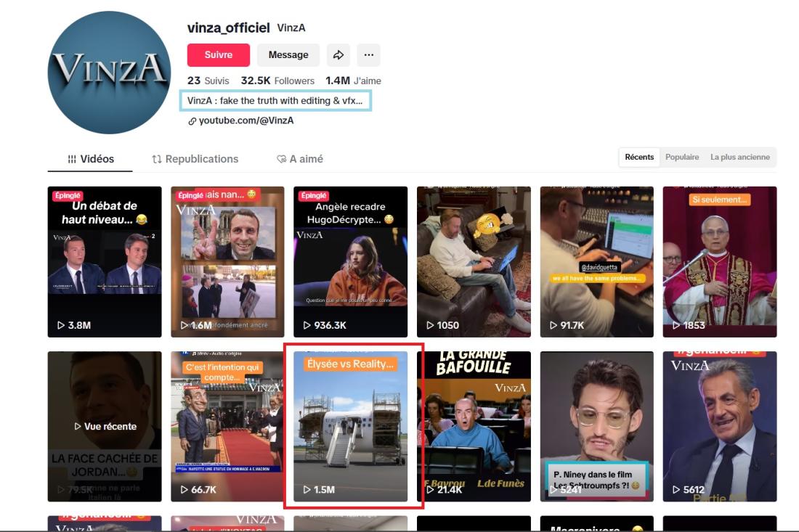This screenshot has width=799, height=532.
Task: View the 23 Suivis following list
Action: (208, 81)
